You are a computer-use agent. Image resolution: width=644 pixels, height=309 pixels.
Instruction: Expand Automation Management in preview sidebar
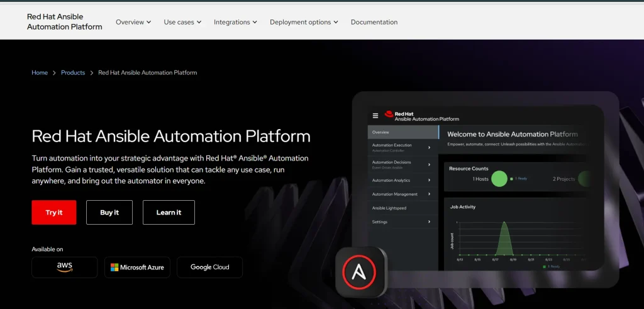[x=403, y=194]
